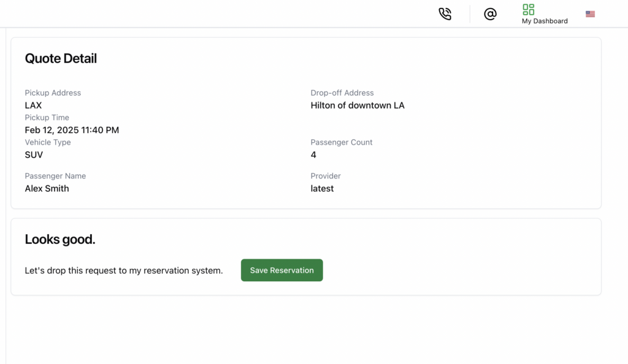
Task: Click the Vehicle Type label
Action: (48, 142)
